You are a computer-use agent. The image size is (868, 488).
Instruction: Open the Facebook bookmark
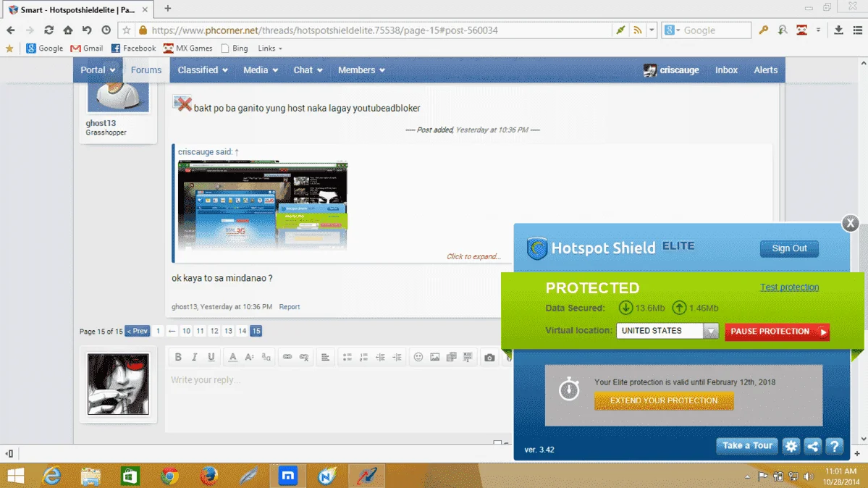133,49
